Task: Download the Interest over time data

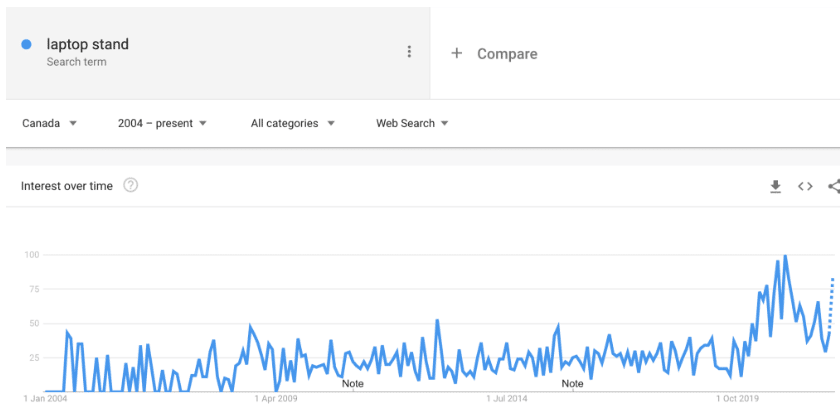Action: [775, 186]
